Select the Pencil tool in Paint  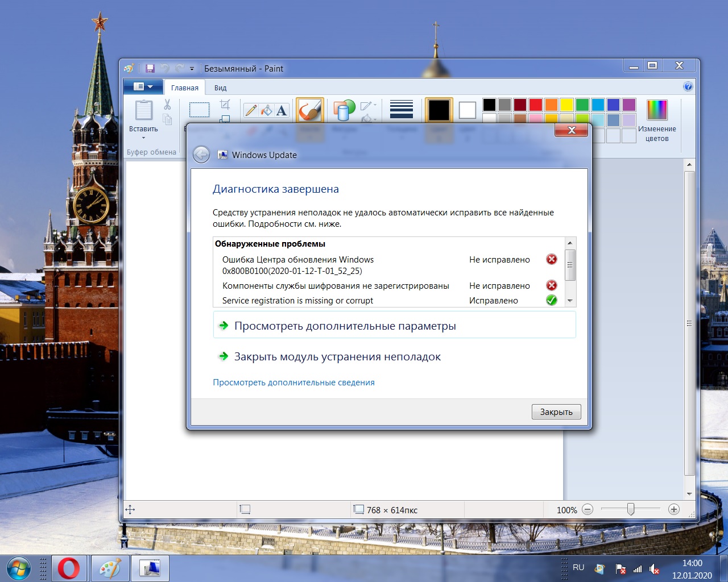[251, 110]
